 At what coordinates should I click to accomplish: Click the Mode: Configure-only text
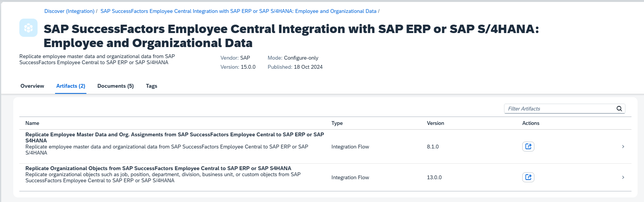[x=293, y=58]
